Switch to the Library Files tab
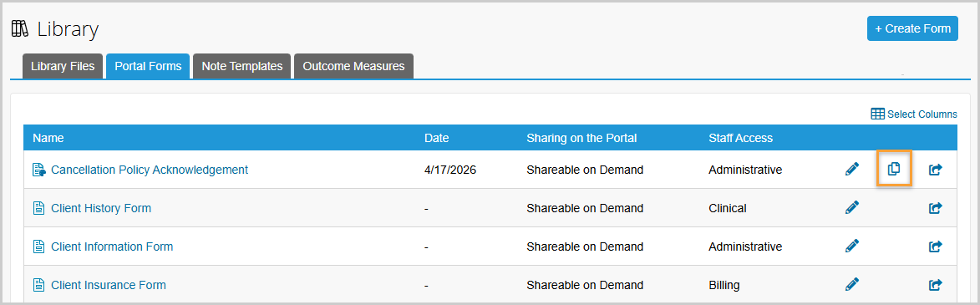Image resolution: width=980 pixels, height=305 pixels. 63,66
